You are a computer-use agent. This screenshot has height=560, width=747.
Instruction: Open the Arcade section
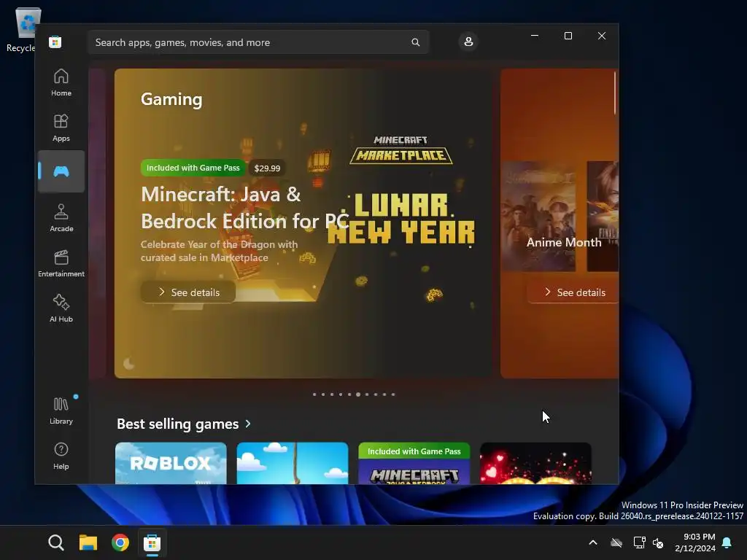[61, 218]
